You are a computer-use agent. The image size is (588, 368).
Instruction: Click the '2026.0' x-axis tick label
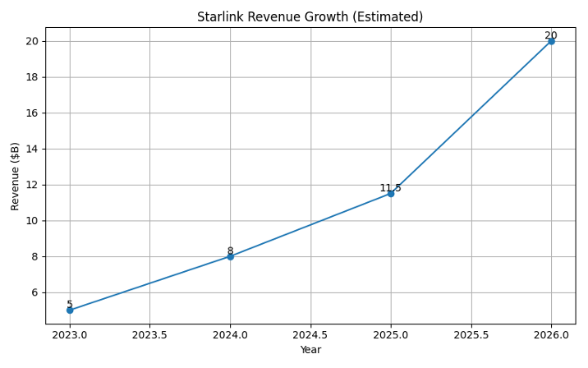click(x=551, y=335)
